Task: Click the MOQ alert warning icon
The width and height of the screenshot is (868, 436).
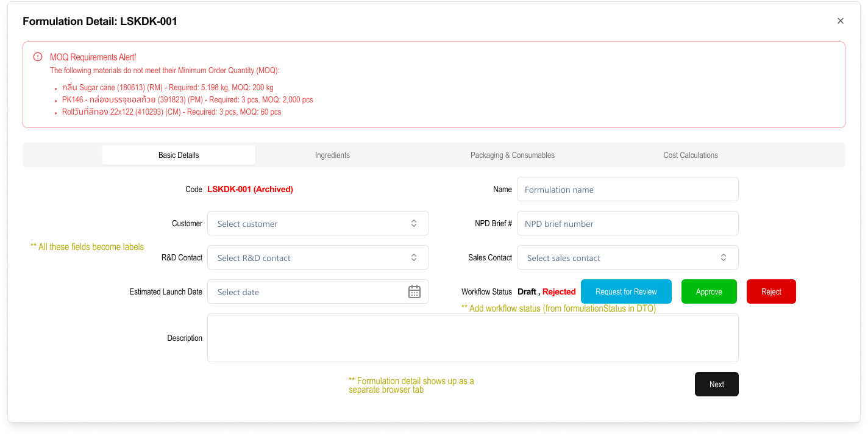Action: [x=38, y=57]
